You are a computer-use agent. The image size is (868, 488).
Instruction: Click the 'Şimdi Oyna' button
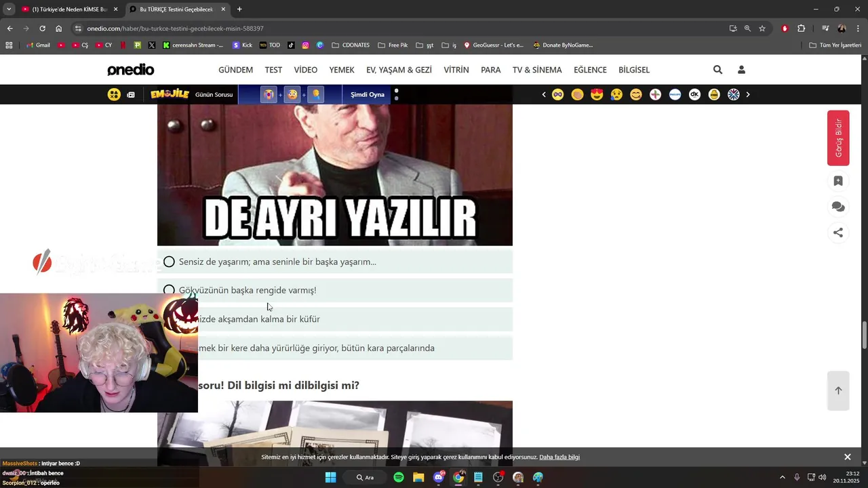click(367, 95)
